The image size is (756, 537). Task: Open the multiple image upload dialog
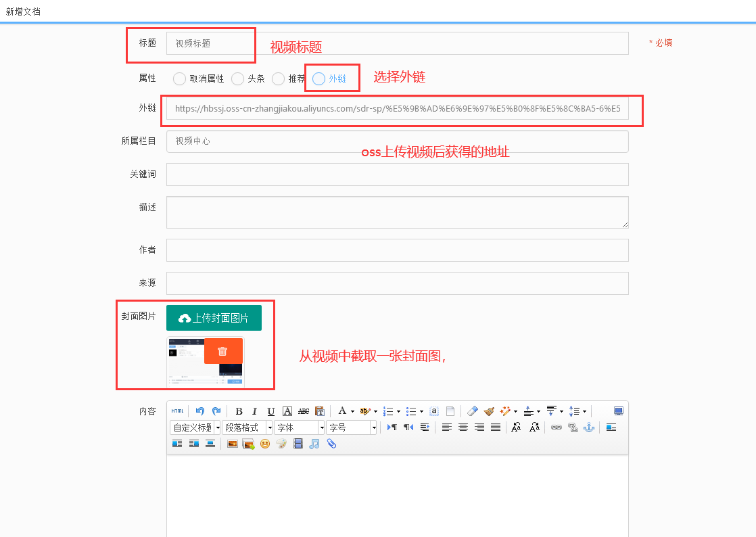pyautogui.click(x=249, y=444)
